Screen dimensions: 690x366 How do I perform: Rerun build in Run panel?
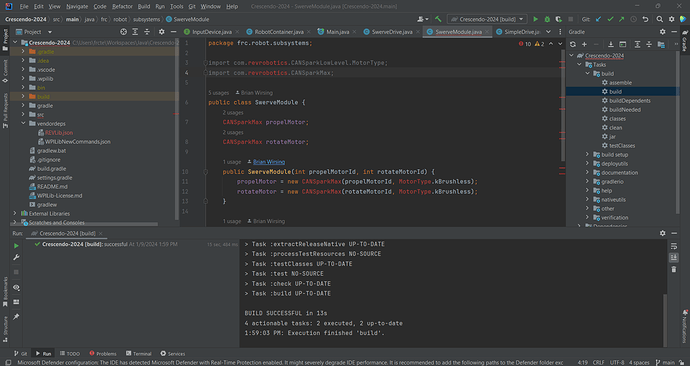[x=16, y=246]
